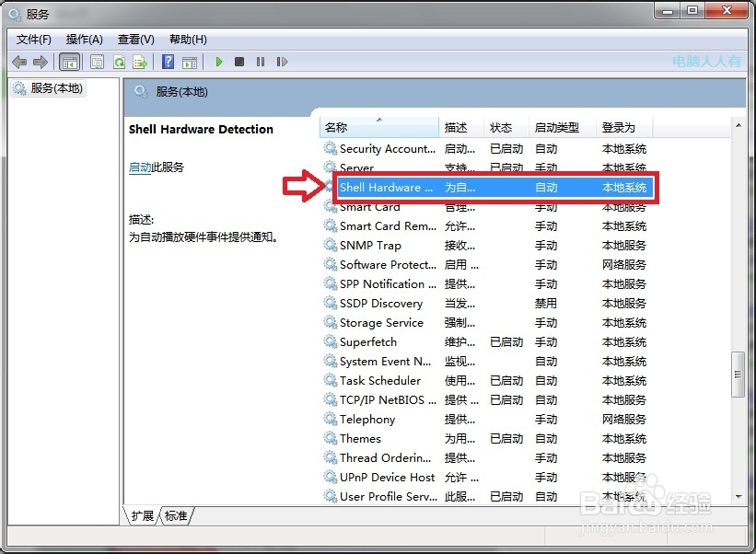756x554 pixels.
Task: Click the forward navigation arrow
Action: click(41, 61)
